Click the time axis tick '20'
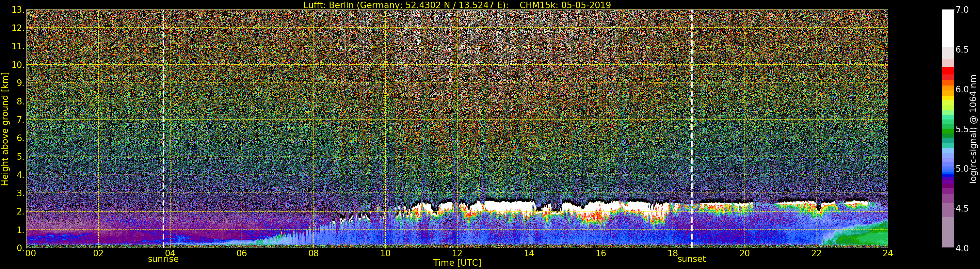 744,253
